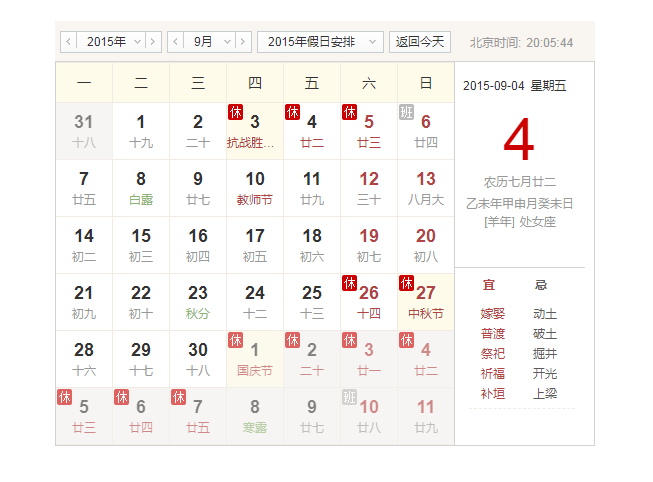Open the 2015年 year dropdown
This screenshot has height=482, width=653.
[111, 42]
